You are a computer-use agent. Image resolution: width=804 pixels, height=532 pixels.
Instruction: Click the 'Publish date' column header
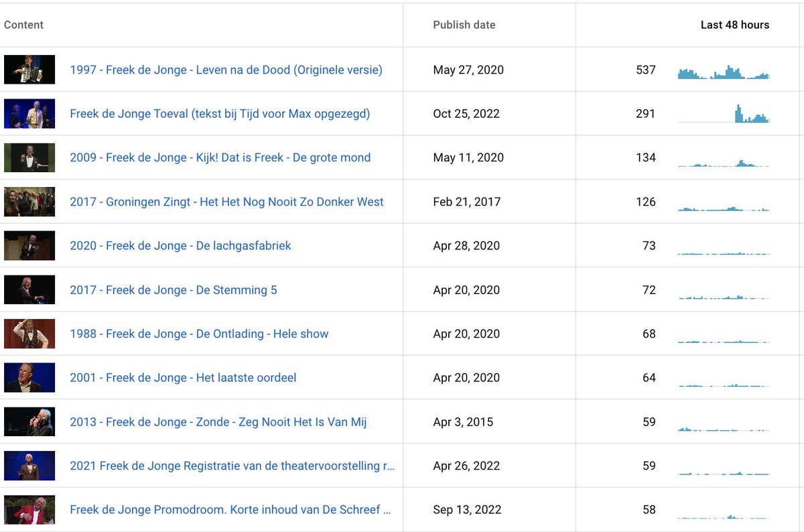click(x=464, y=25)
